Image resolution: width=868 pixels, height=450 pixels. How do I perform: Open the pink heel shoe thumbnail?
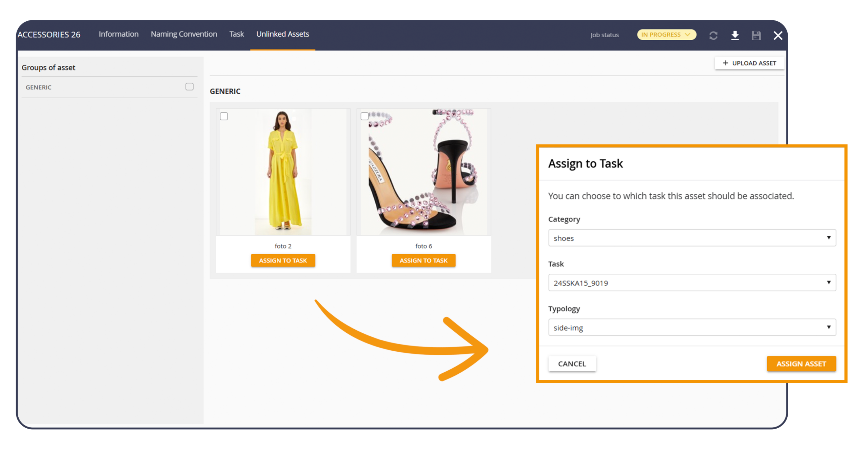click(x=424, y=173)
